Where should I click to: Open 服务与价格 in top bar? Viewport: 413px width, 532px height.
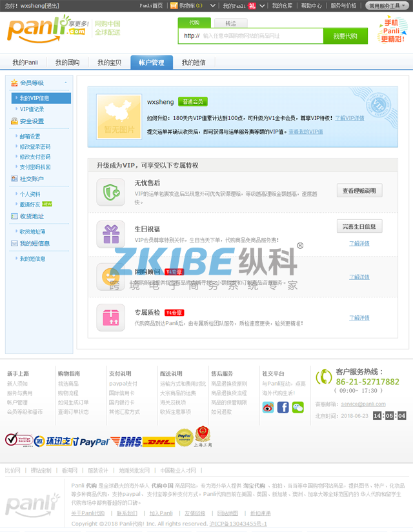pos(343,6)
